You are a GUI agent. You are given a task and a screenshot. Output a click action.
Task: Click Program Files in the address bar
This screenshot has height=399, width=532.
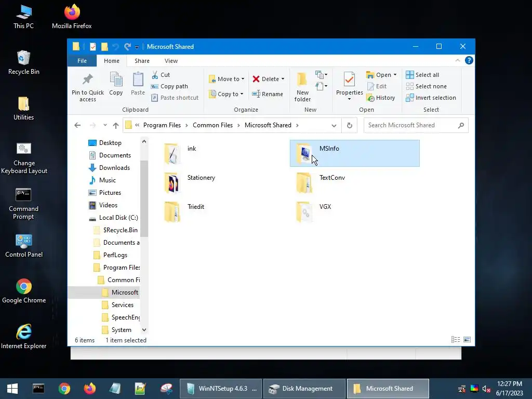[x=162, y=125]
